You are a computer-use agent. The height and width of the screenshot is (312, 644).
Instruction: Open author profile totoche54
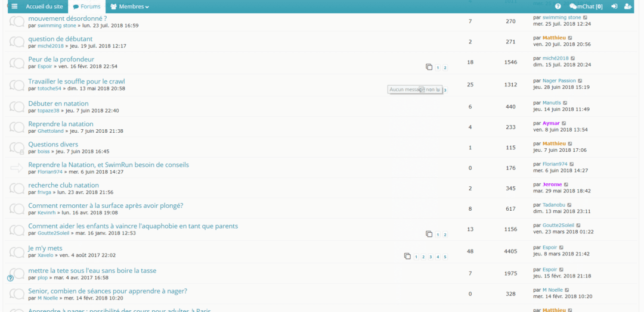tap(49, 89)
